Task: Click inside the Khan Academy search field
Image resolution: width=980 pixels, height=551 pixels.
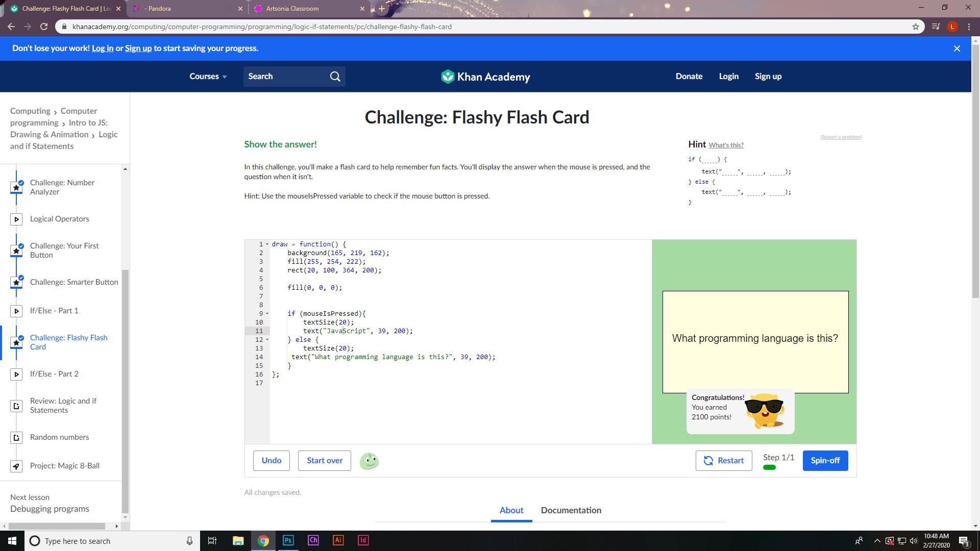Action: [286, 77]
